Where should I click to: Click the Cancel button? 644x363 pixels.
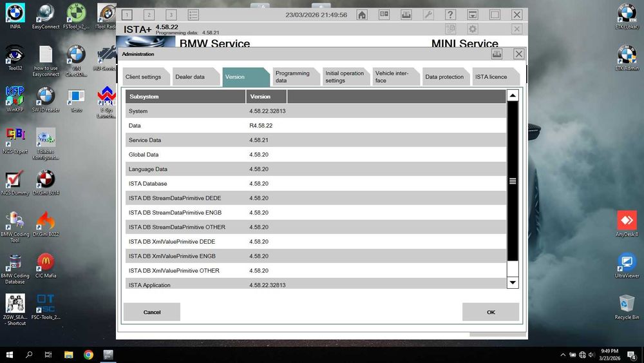click(152, 312)
